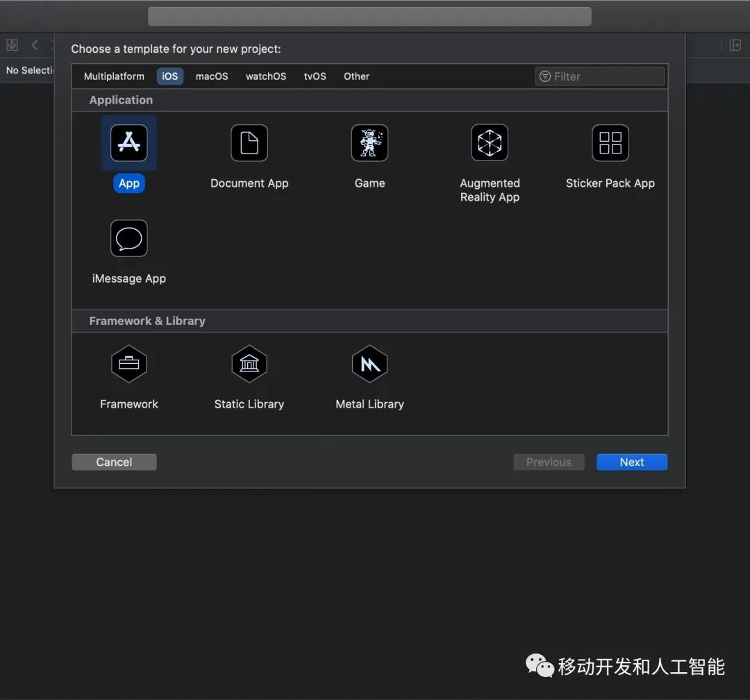Image resolution: width=750 pixels, height=700 pixels.
Task: Click the Sticker Pack App label
Action: tap(610, 183)
